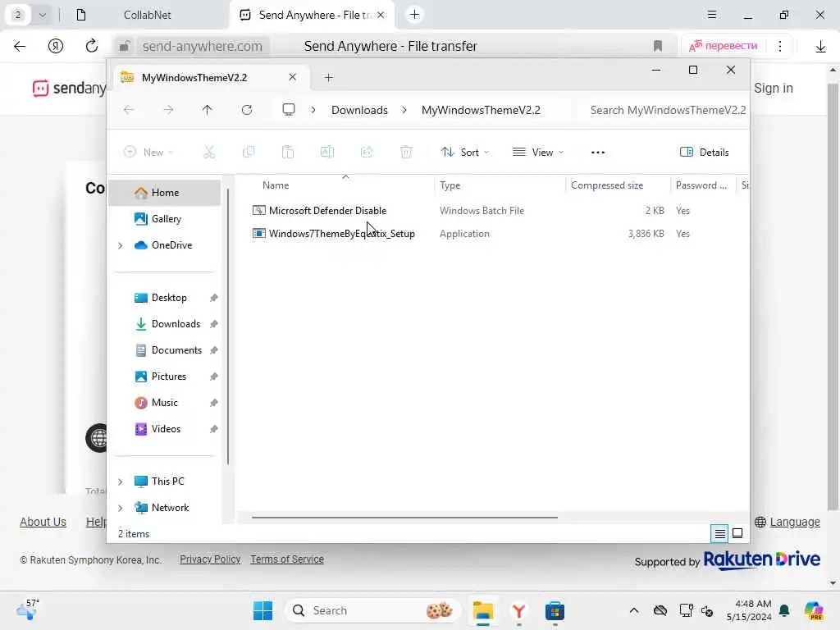Go up one folder with the Up arrow

tap(208, 110)
